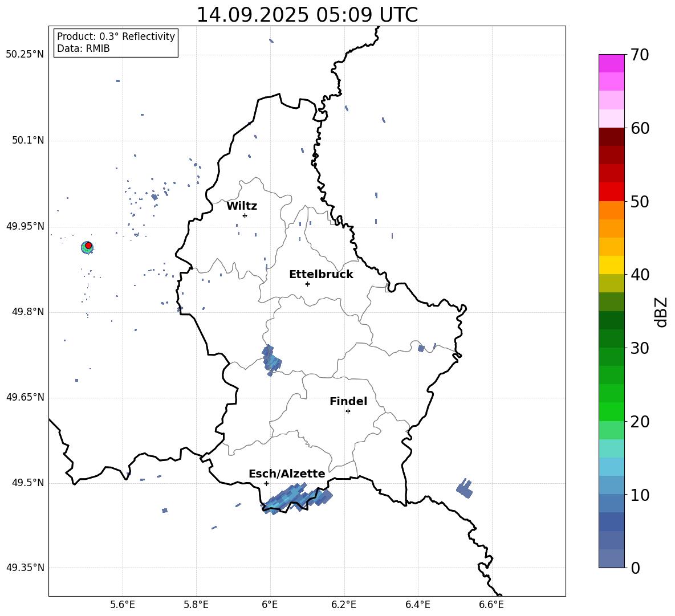The width and height of the screenshot is (675, 616).
Task: Click the bright green colorbar segment above 20
Action: (x=612, y=411)
